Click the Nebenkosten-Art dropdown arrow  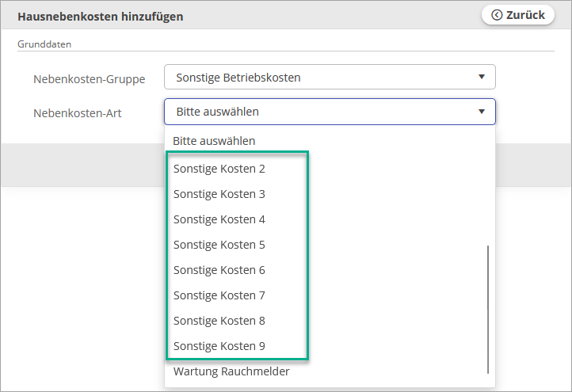[x=481, y=112]
